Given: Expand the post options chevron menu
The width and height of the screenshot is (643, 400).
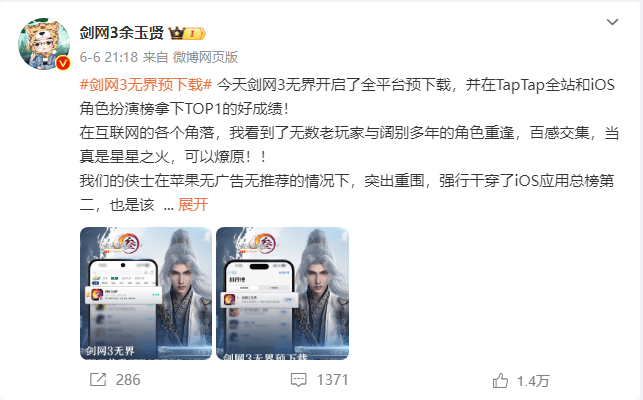Looking at the screenshot, I should 612,22.
